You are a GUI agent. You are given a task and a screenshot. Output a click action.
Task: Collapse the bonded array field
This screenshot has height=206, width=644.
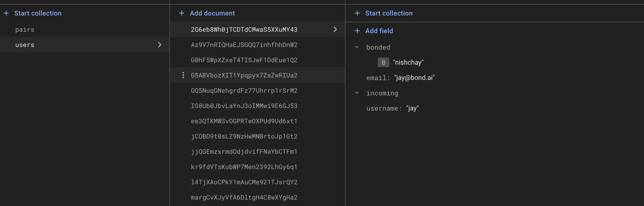(357, 47)
